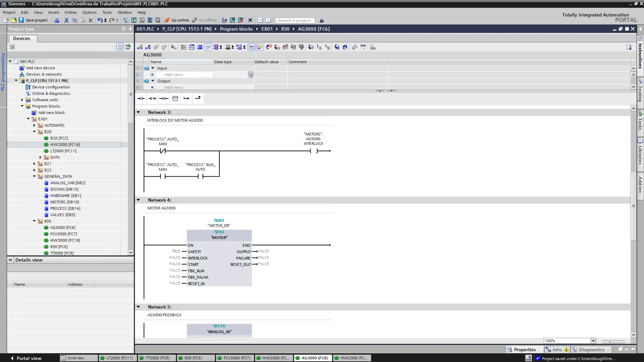Insert an output coil element

click(164, 98)
